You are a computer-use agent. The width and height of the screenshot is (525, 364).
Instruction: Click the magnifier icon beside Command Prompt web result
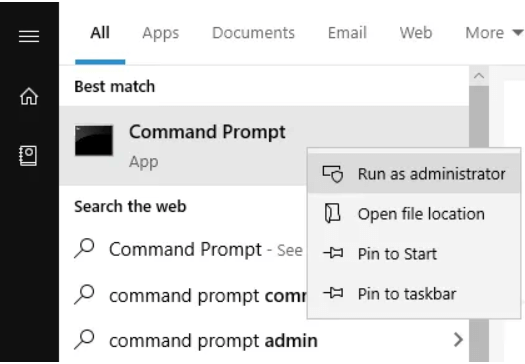(x=84, y=248)
